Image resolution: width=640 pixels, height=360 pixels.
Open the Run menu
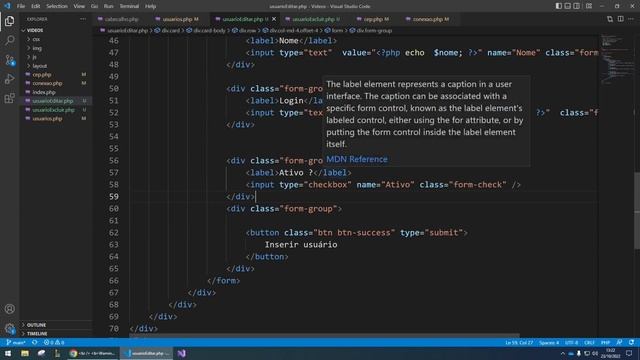108,6
